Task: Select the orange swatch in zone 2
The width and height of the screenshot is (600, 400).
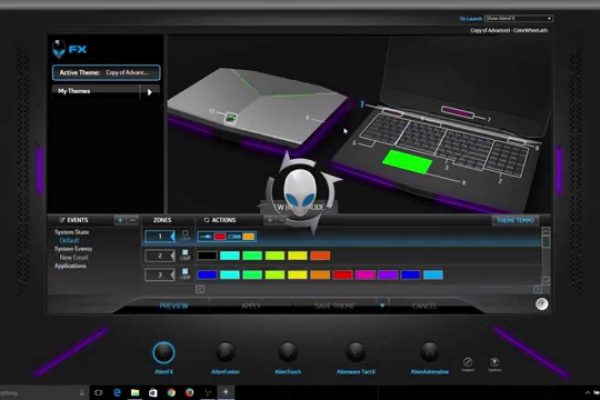Action: point(320,256)
